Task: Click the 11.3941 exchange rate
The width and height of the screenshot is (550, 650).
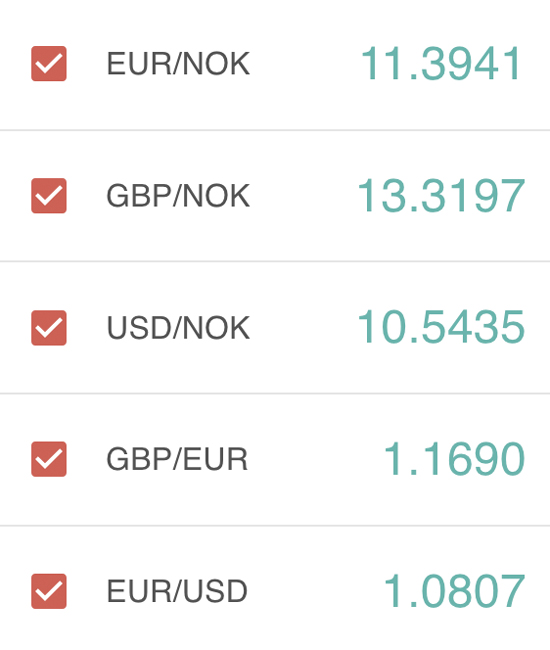Action: (x=441, y=63)
